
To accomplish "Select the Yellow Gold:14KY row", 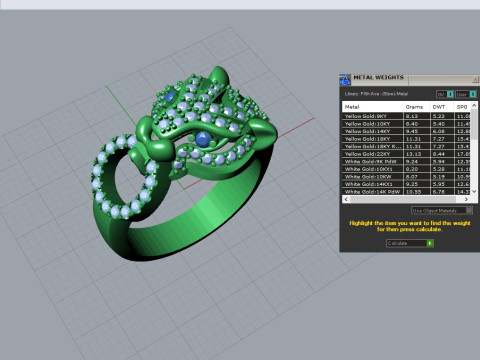I will click(407, 131).
